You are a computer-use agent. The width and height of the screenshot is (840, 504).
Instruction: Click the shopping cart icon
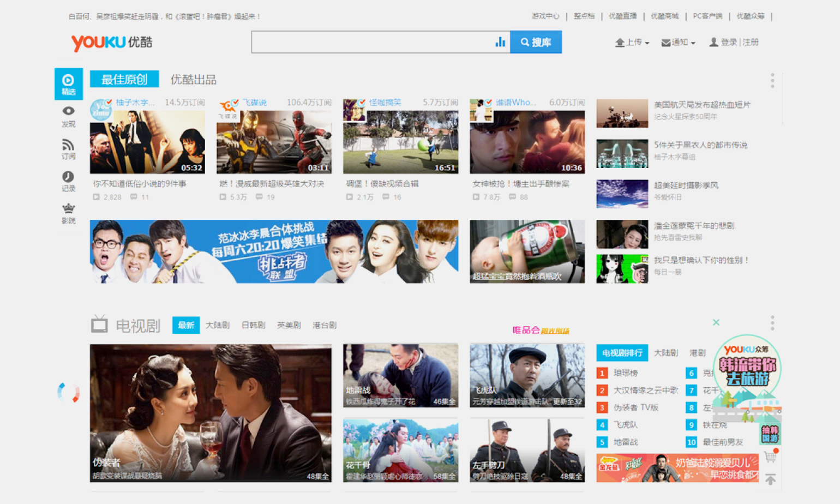[x=770, y=457]
